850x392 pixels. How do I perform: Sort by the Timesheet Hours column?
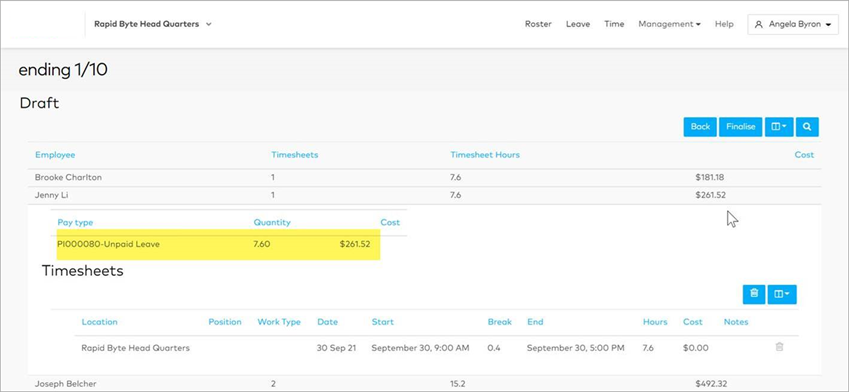click(x=485, y=155)
